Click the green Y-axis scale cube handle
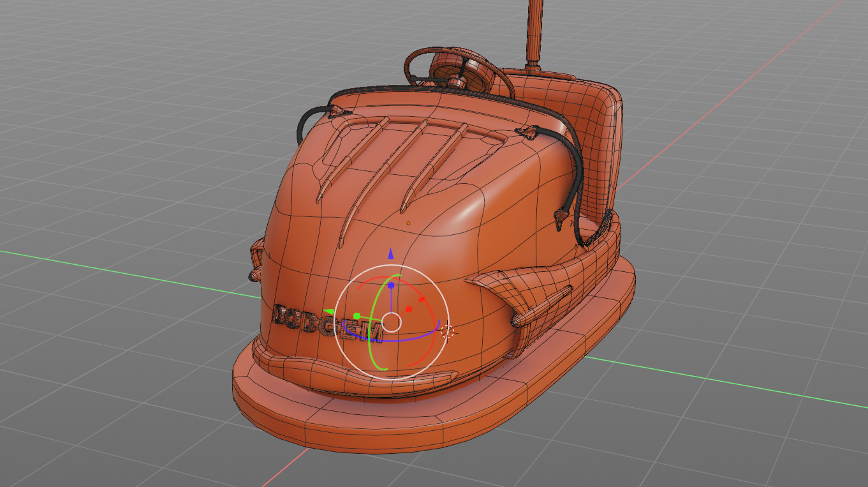The width and height of the screenshot is (868, 487). coord(357,316)
